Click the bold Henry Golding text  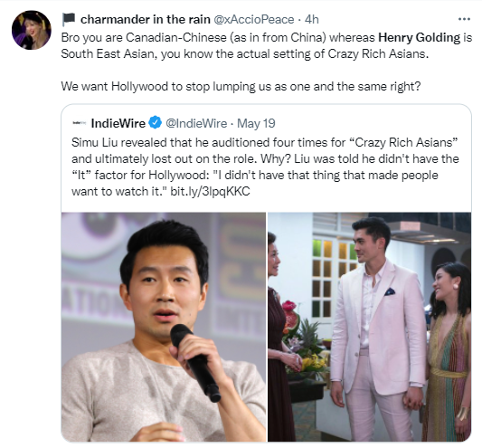419,37
